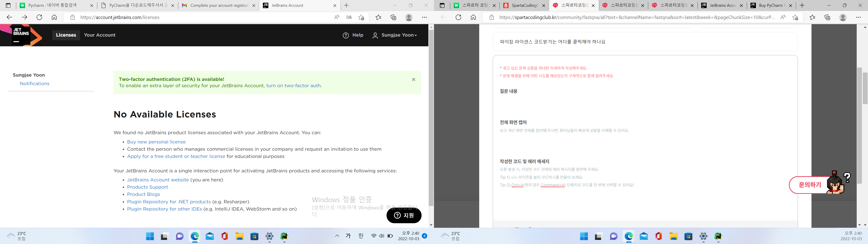Go back in the left browser window
Image resolution: width=868 pixels, height=244 pixels.
[x=9, y=17]
